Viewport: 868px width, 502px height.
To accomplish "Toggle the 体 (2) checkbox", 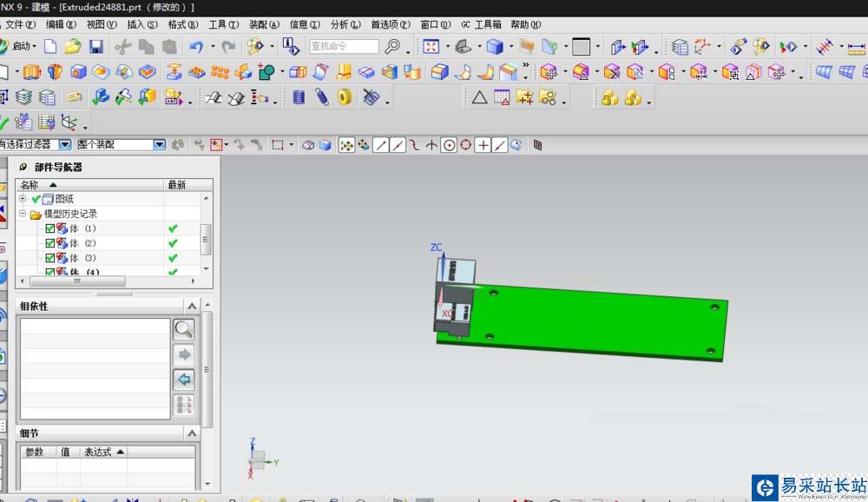I will click(x=50, y=243).
